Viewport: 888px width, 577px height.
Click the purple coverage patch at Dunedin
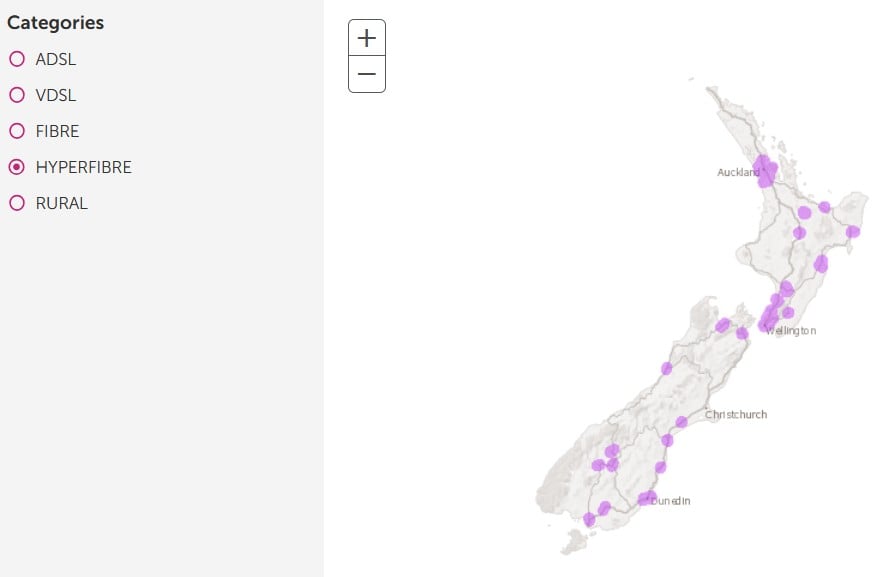[x=646, y=498]
